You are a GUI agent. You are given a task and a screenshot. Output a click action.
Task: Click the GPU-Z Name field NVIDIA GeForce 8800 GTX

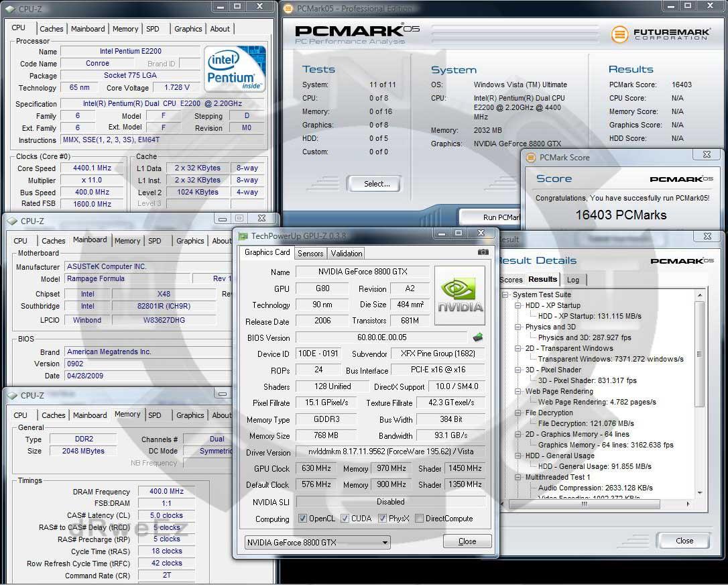(363, 272)
